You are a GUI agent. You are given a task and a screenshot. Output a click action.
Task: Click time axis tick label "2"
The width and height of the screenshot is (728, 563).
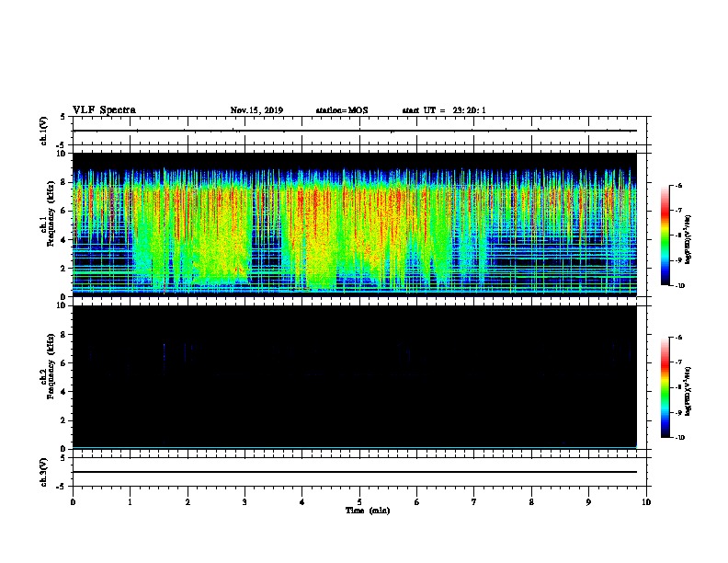188,502
